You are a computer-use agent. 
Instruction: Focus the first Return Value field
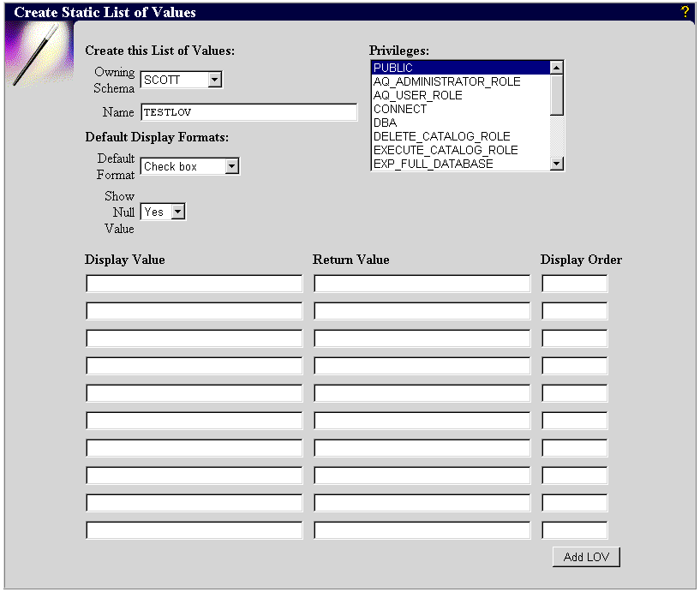422,284
